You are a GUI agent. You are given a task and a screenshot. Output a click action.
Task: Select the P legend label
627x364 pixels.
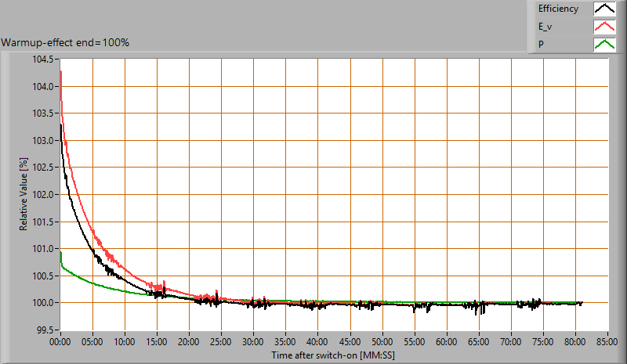click(x=541, y=45)
